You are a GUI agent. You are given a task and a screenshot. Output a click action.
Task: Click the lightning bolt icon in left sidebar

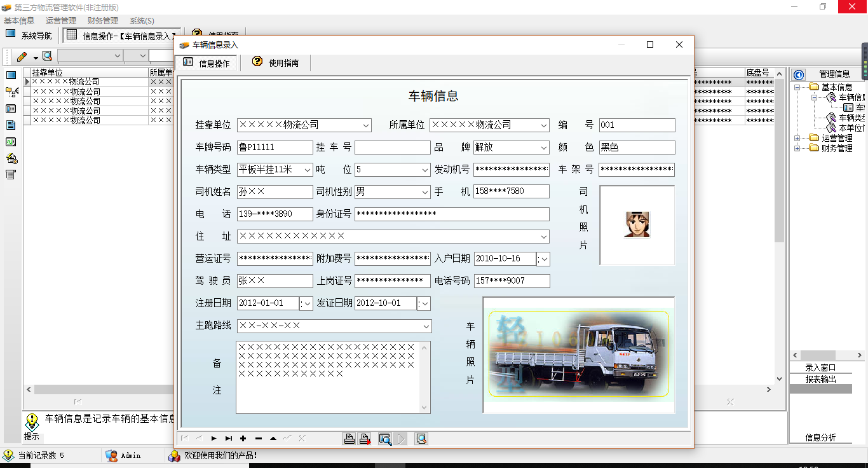[11, 158]
